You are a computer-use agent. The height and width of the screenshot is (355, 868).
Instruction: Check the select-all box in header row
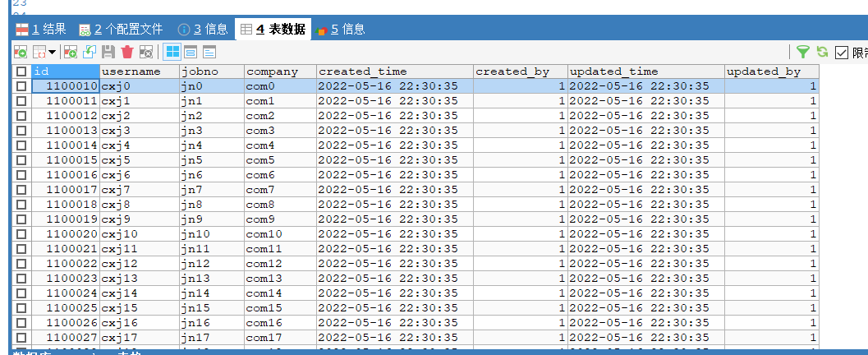[x=21, y=71]
